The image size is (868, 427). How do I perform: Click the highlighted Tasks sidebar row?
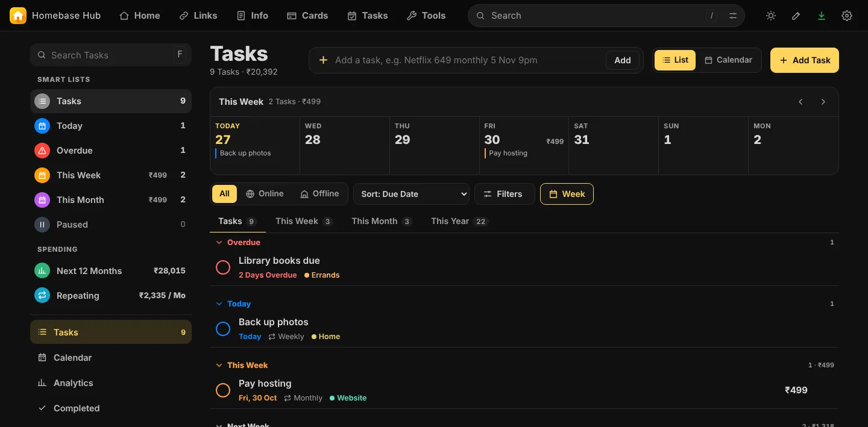[111, 332]
